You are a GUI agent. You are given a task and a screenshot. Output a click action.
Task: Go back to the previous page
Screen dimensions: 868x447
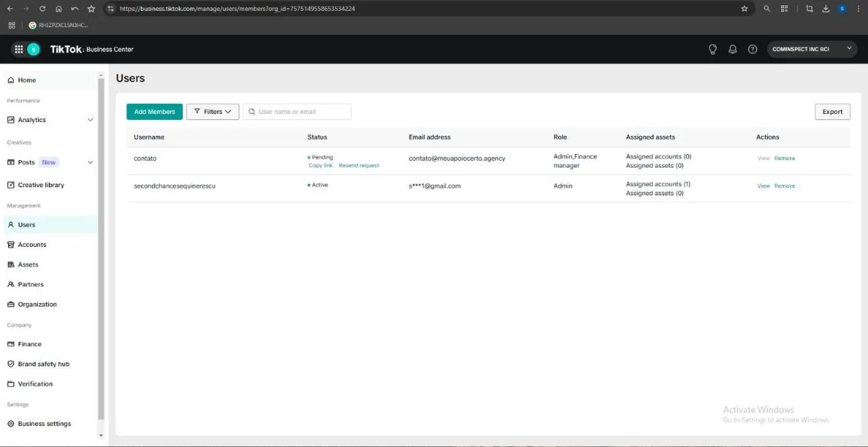[9, 9]
